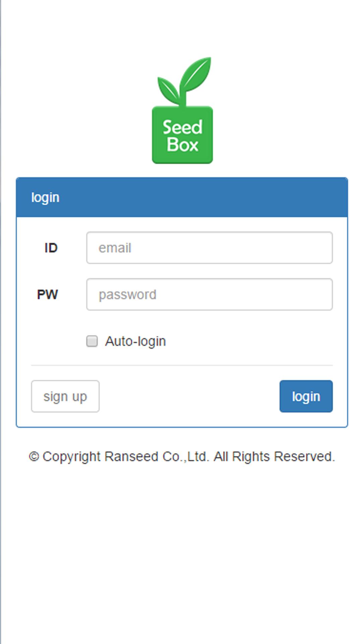Focus the password entry field
Screen dimensions: 362x644
tap(209, 294)
